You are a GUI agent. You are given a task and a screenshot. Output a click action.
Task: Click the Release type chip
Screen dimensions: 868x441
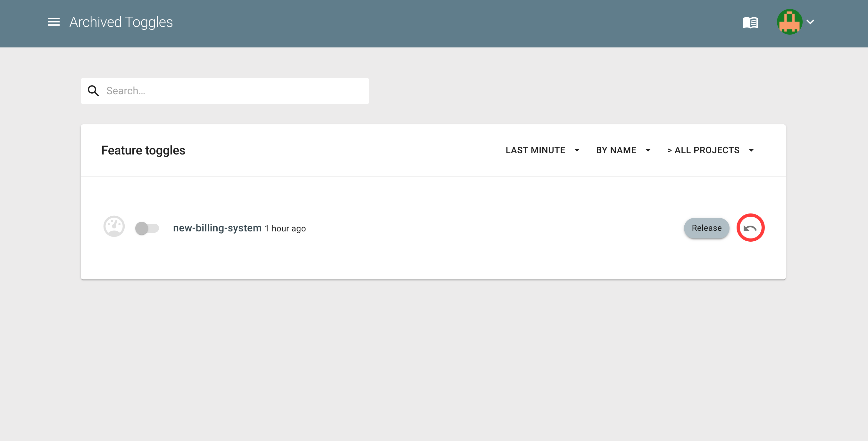(x=706, y=228)
